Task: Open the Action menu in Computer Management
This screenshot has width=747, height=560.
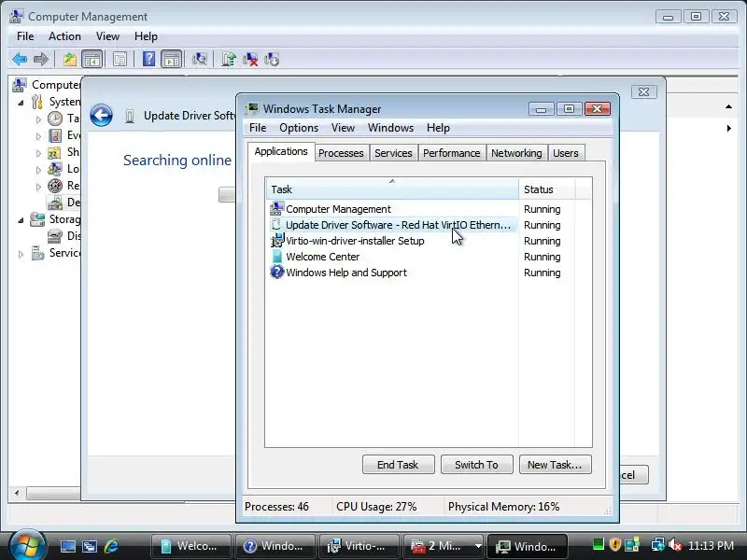Action: (64, 36)
